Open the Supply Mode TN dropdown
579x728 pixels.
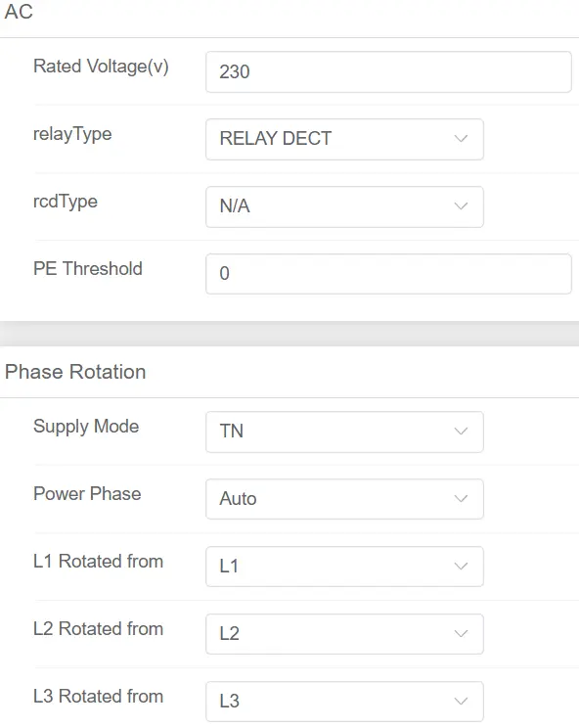click(344, 432)
